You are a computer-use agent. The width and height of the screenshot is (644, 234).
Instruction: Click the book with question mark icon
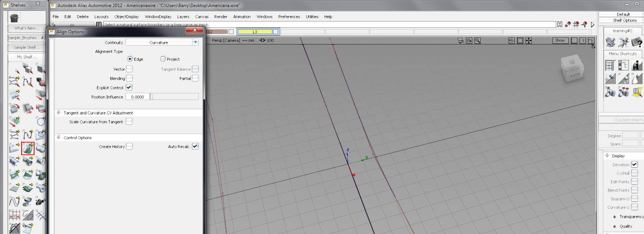(x=637, y=42)
